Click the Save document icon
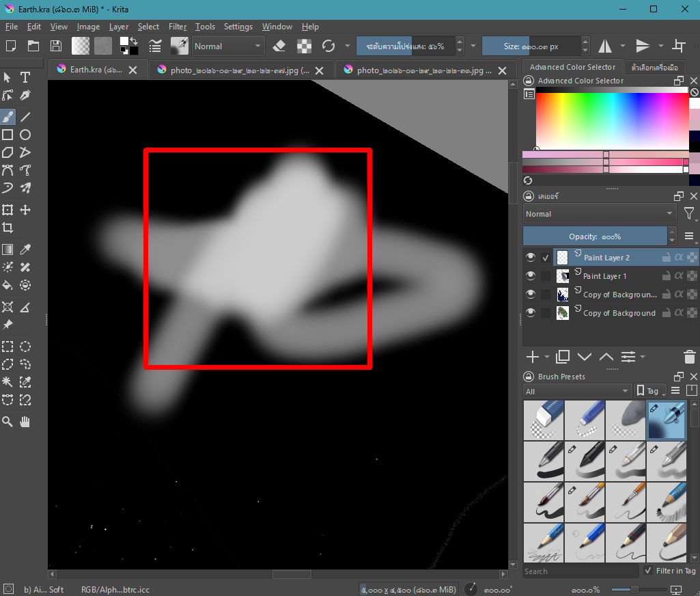 pos(56,46)
